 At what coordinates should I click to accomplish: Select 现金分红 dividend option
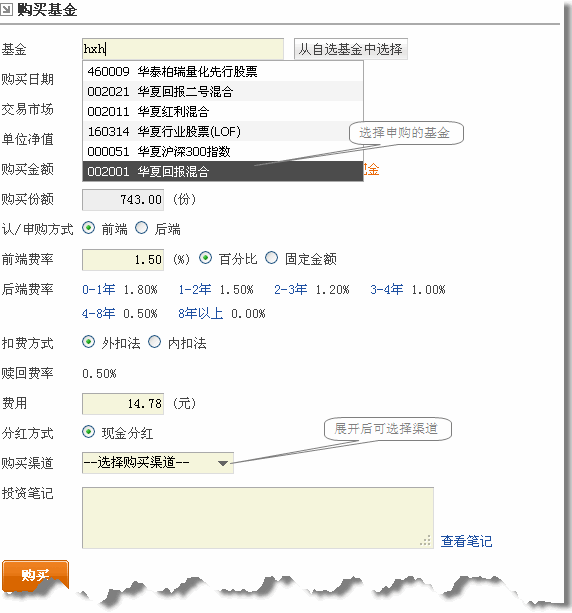click(x=88, y=432)
